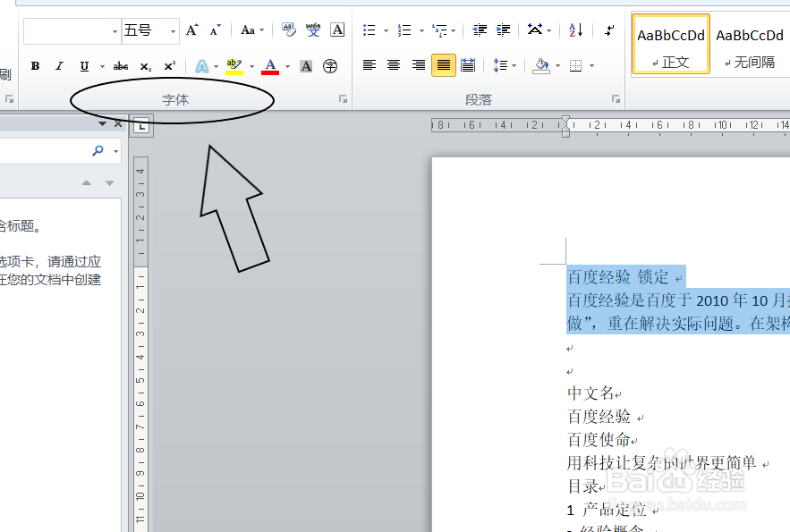Click the text 百度使命 in document

tap(599, 439)
